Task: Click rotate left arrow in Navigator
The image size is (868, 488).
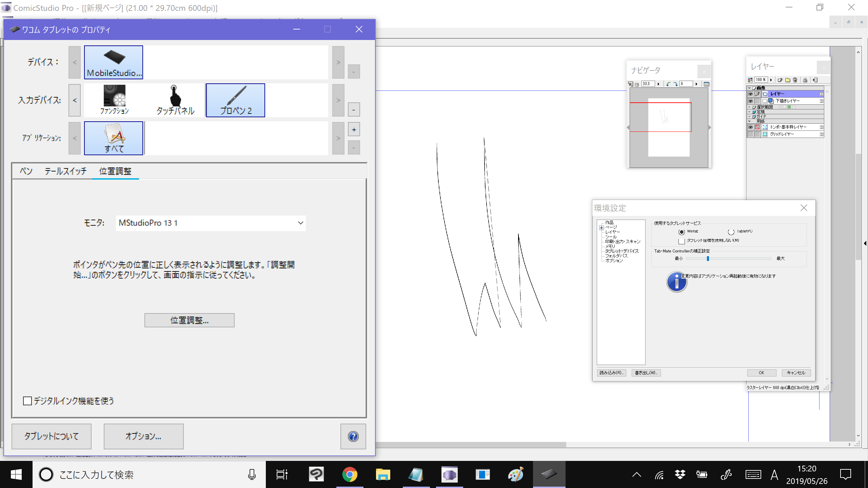Action: 668,84
